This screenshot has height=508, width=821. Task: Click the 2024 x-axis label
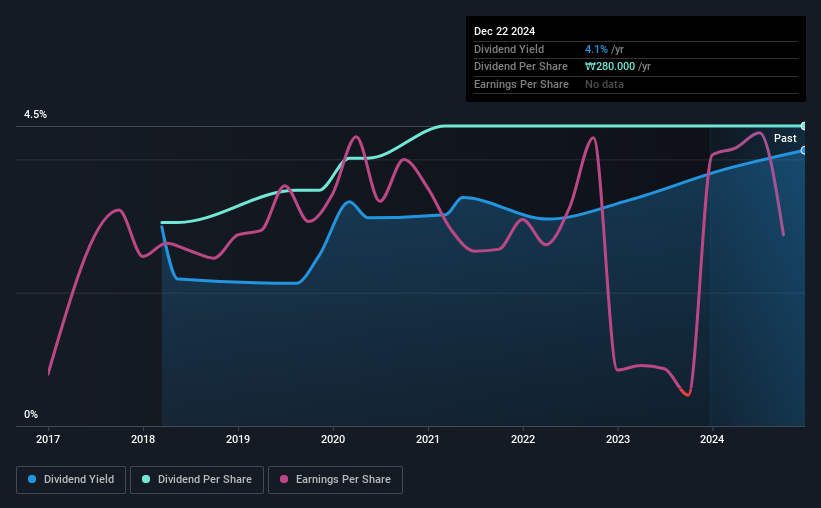(712, 439)
